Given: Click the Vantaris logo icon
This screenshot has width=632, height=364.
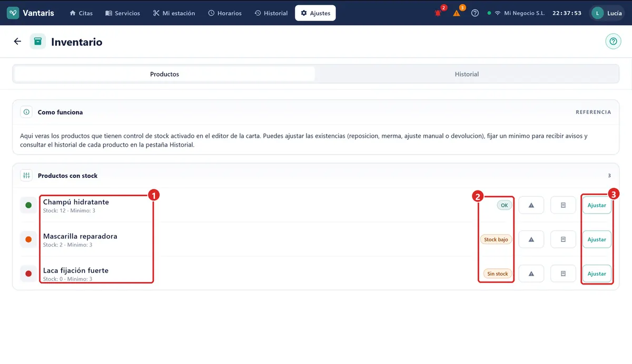Looking at the screenshot, I should coord(13,13).
